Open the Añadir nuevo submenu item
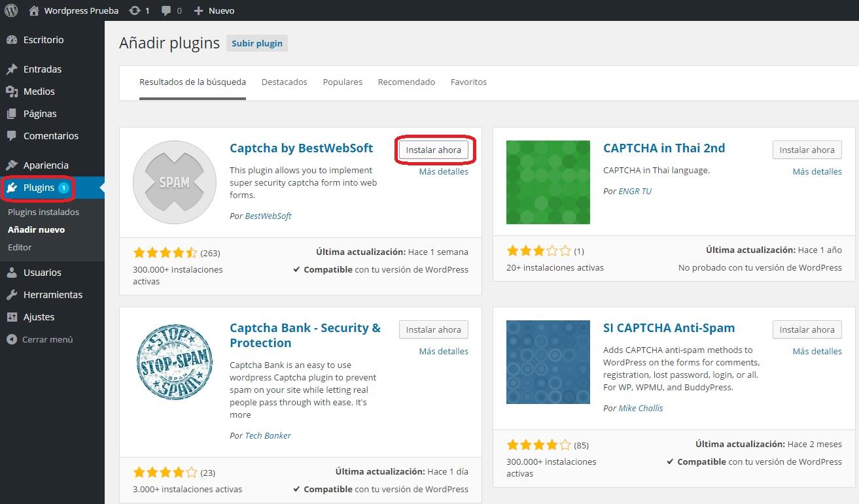Viewport: 859px width, 504px height. click(36, 230)
